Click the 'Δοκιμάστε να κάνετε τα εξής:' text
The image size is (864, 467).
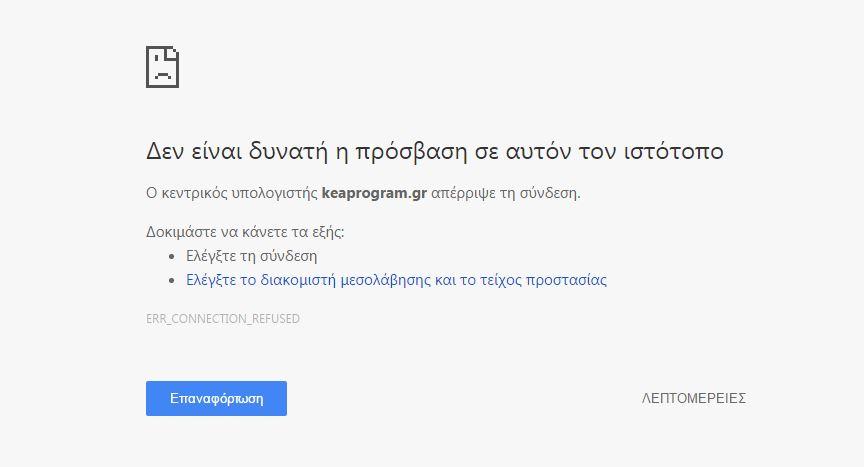pos(245,232)
